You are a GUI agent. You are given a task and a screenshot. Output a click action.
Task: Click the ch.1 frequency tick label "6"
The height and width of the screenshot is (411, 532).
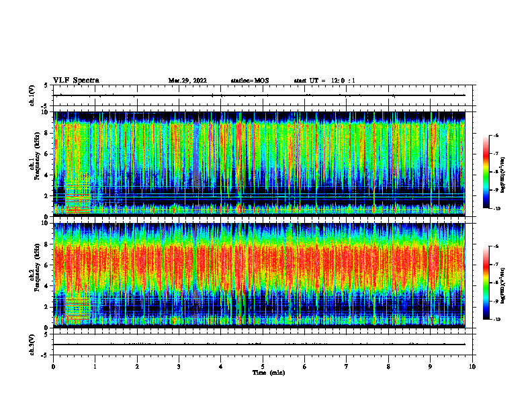[46, 154]
